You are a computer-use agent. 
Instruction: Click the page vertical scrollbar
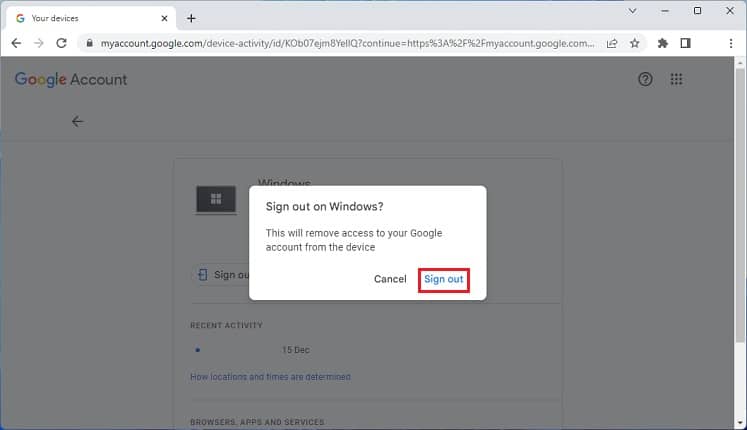[x=739, y=205]
